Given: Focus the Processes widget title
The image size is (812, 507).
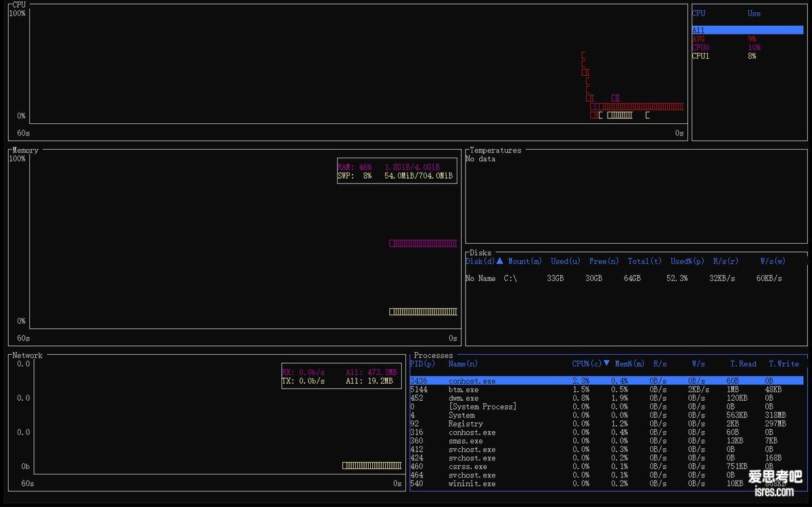Looking at the screenshot, I should click(x=433, y=355).
